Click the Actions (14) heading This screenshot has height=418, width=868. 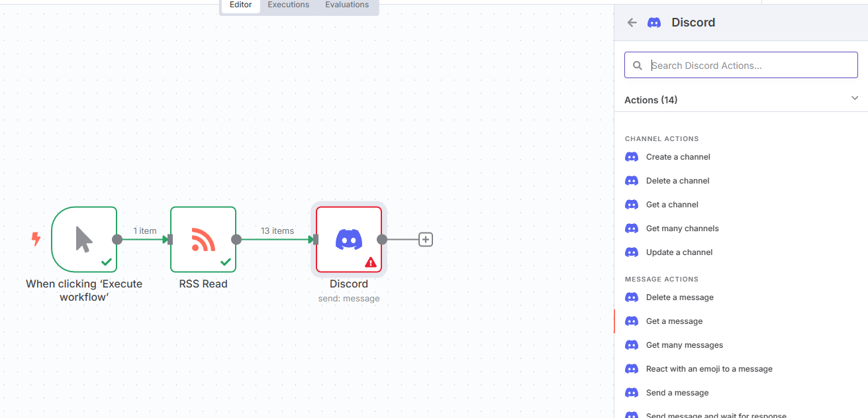[651, 100]
